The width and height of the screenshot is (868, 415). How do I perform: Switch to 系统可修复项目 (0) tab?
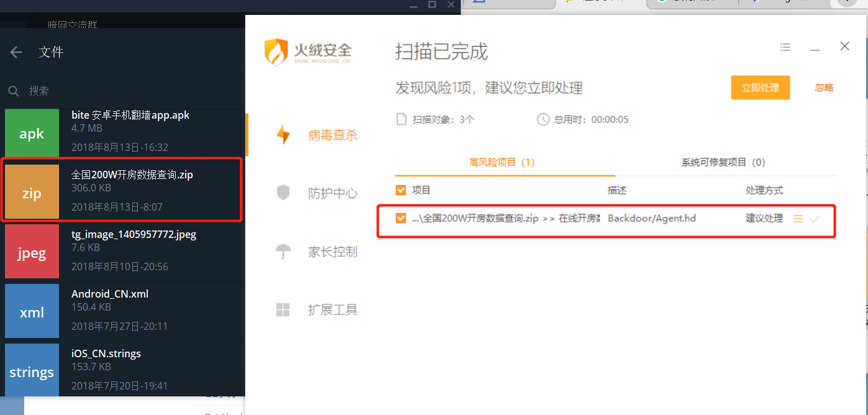[723, 162]
